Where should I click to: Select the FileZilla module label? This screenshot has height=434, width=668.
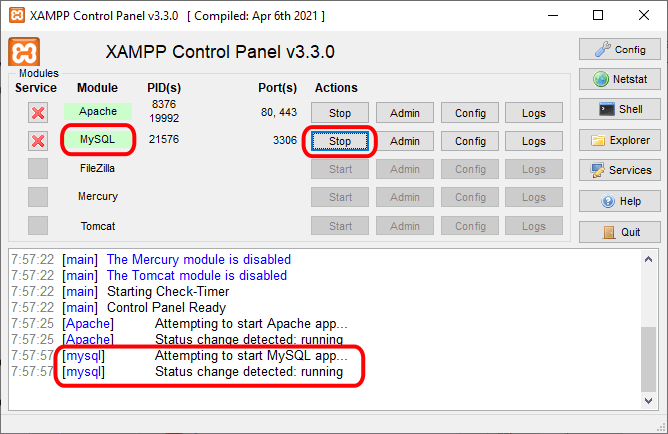pyautogui.click(x=98, y=168)
